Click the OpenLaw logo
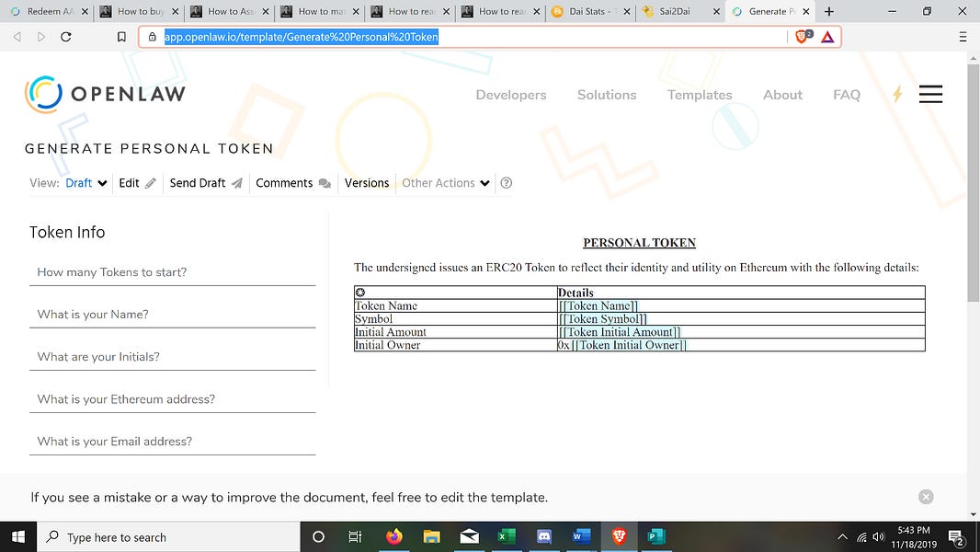This screenshot has height=552, width=980. pos(105,94)
